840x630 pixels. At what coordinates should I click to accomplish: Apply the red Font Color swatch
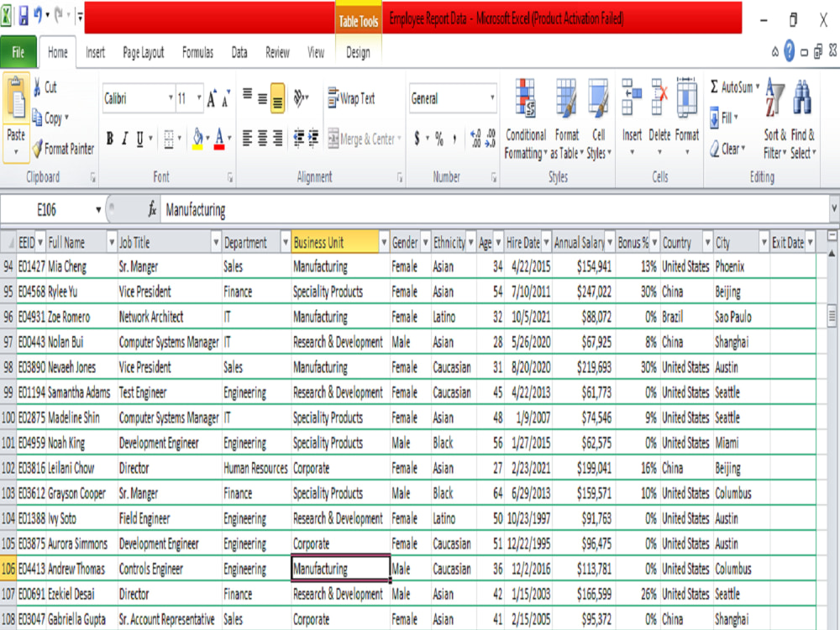219,139
